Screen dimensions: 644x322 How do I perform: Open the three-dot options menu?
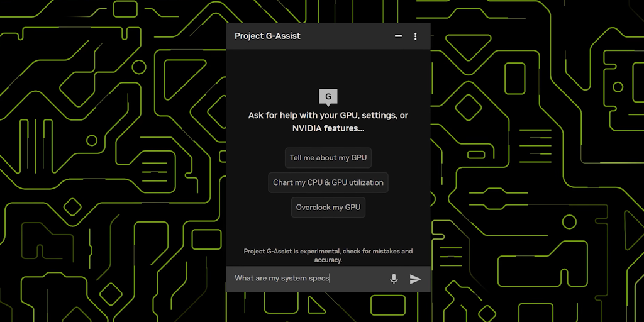415,36
